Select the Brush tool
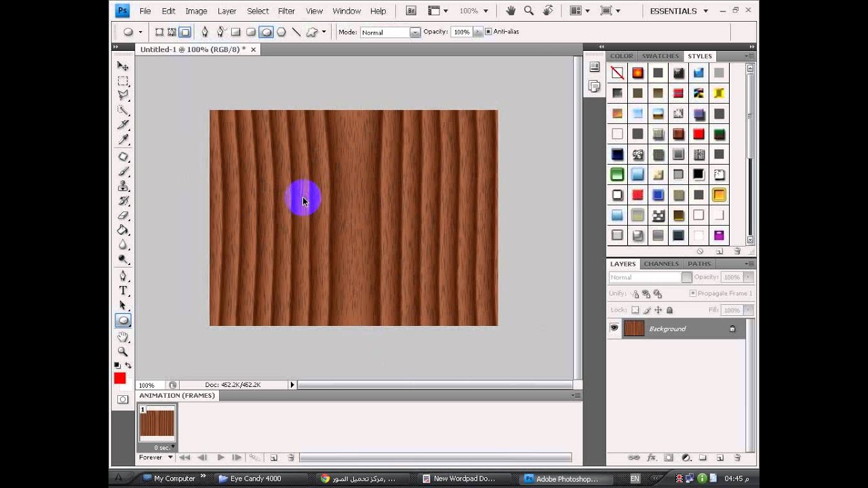868x488 pixels. [x=123, y=171]
